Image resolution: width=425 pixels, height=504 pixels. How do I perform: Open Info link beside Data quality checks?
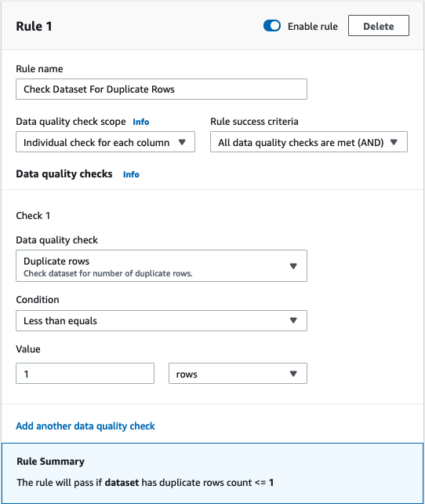[x=131, y=174]
